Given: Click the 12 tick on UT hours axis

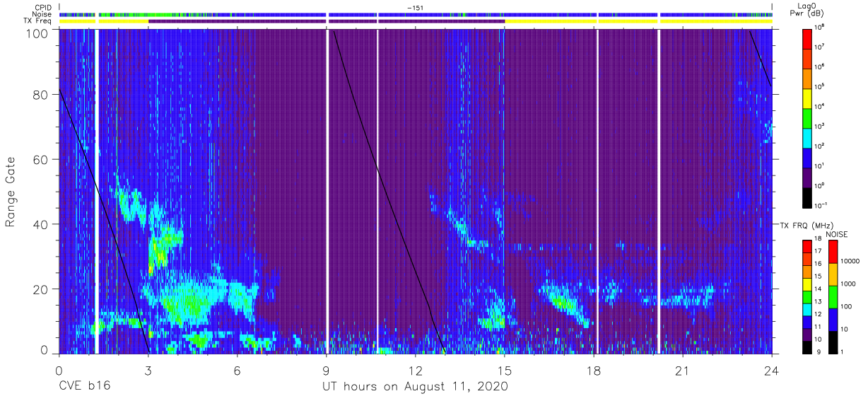Looking at the screenshot, I should tap(416, 371).
